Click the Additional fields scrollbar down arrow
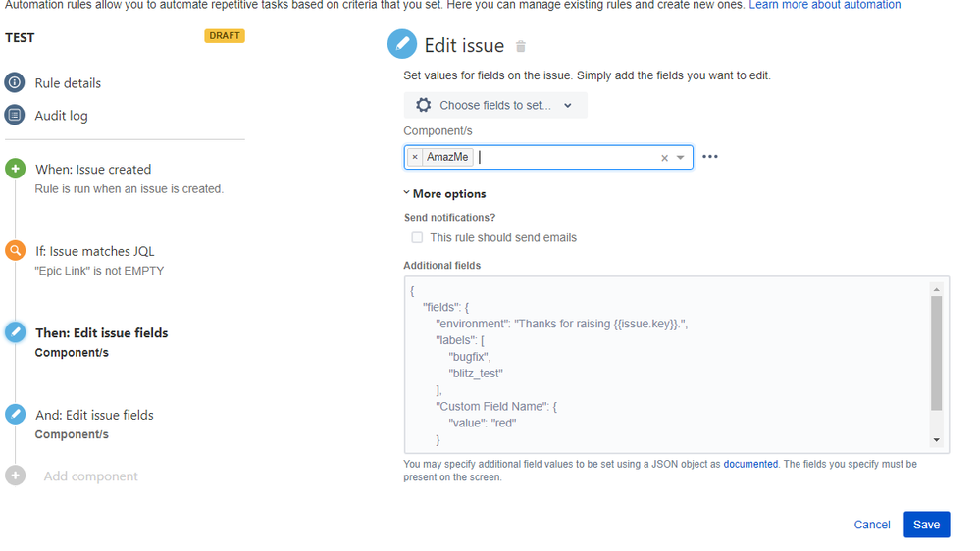This screenshot has width=980, height=551. tap(936, 440)
